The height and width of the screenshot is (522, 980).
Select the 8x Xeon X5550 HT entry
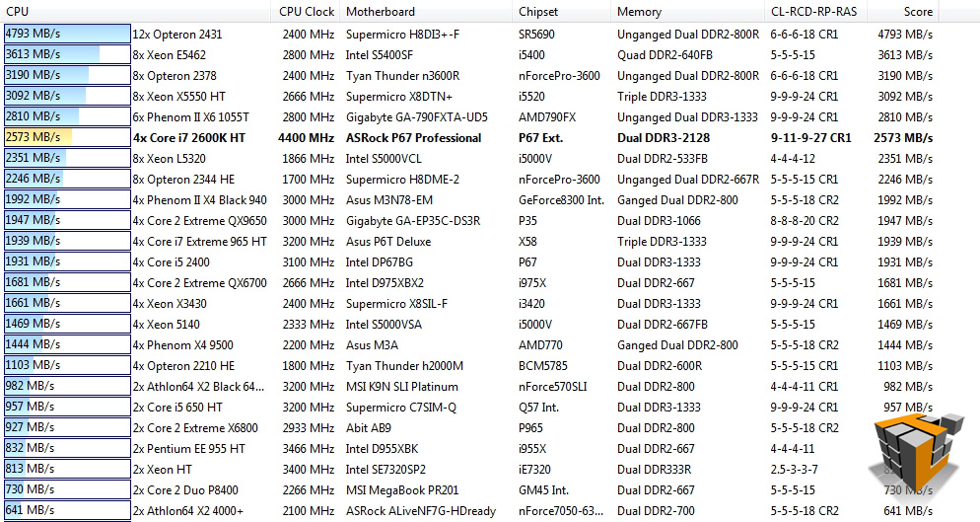178,97
